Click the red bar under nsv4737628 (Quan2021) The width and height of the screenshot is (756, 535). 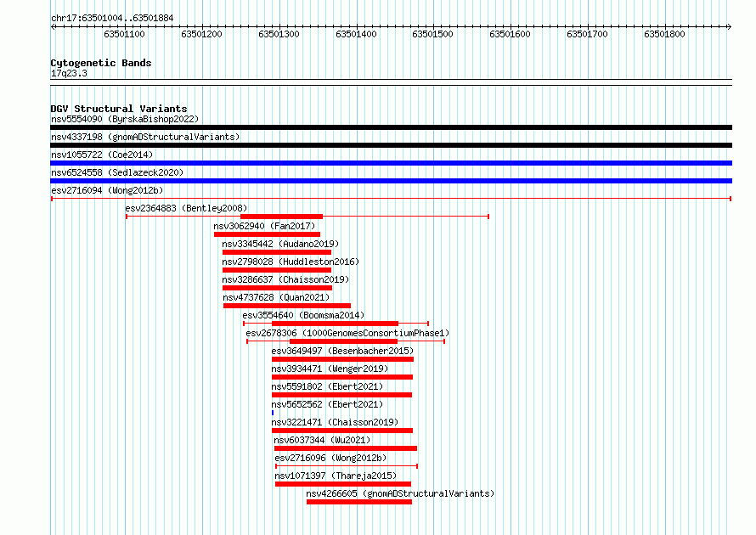coord(287,306)
